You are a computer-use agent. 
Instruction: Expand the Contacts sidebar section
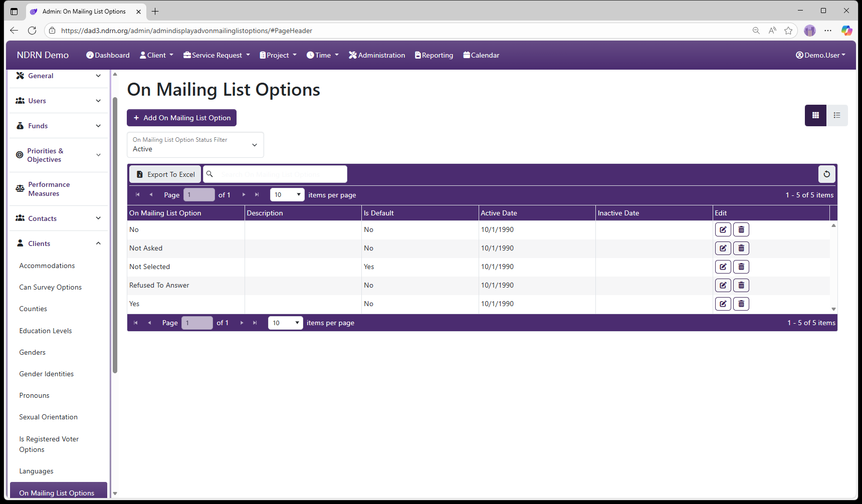59,218
